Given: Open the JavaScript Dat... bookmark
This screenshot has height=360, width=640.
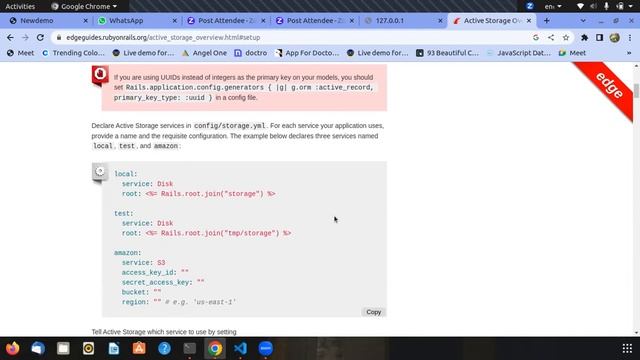Looking at the screenshot, I should click(518, 53).
